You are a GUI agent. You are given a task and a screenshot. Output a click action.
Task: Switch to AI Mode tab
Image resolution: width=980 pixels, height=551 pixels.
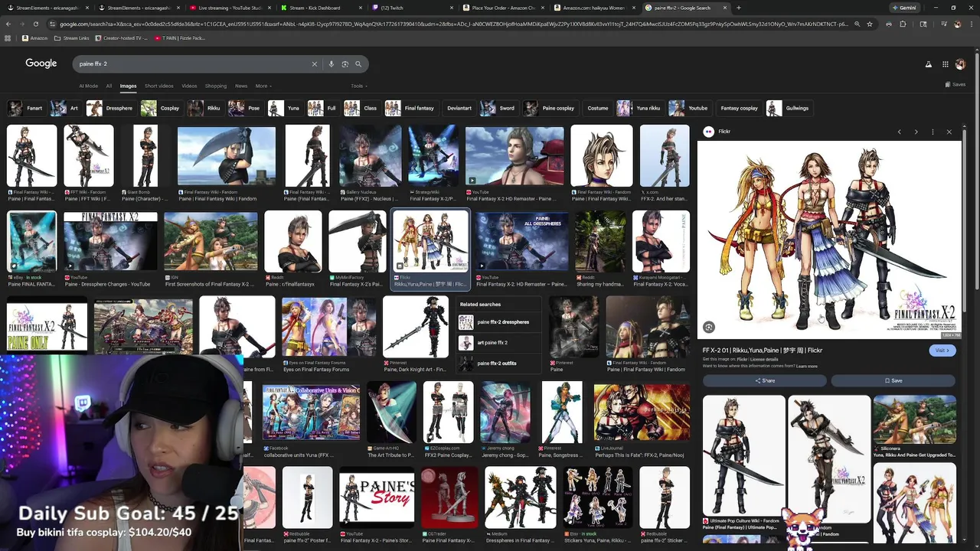click(88, 86)
